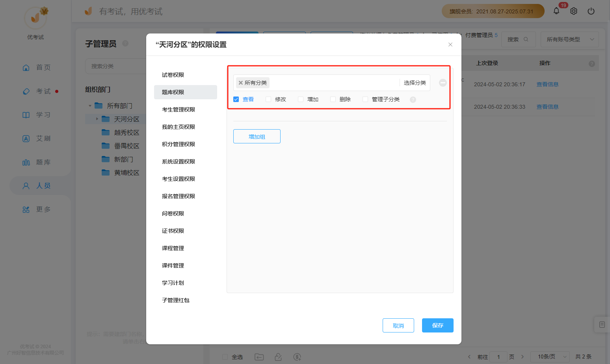Click the power logout icon

pyautogui.click(x=591, y=11)
